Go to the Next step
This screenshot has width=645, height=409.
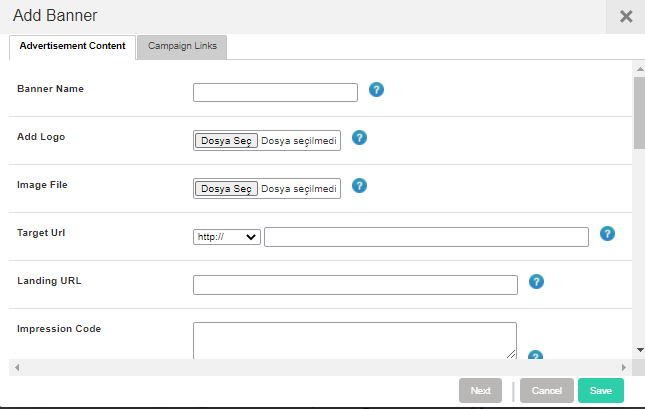[x=480, y=390]
